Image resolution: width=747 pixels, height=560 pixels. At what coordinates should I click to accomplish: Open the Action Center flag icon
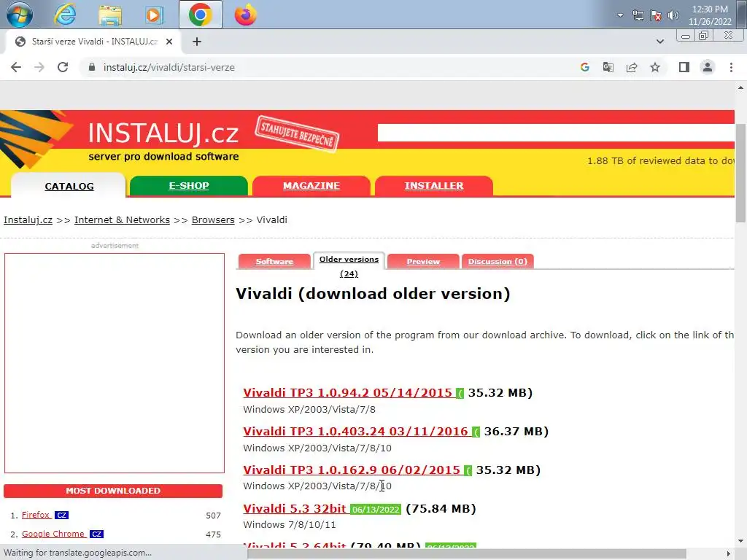pyautogui.click(x=656, y=16)
